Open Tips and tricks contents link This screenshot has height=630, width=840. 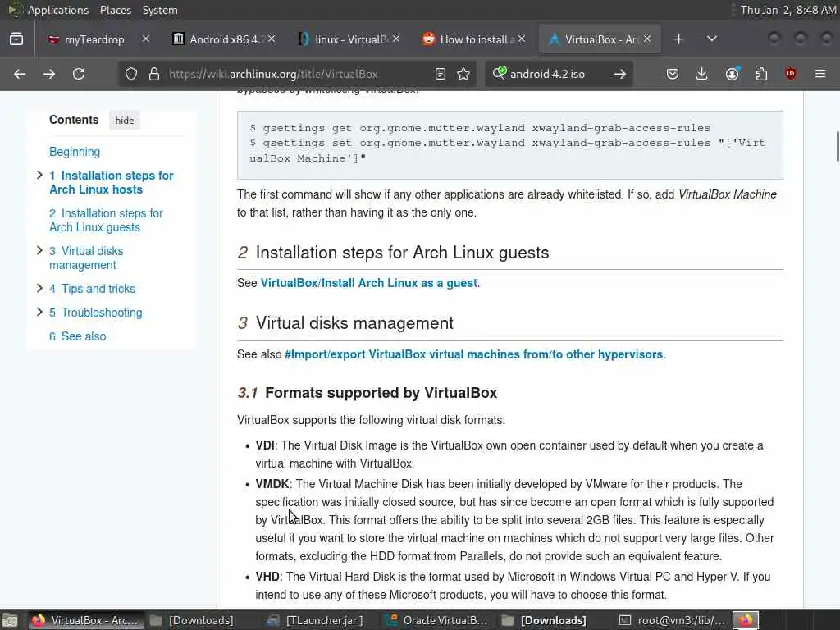(92, 289)
